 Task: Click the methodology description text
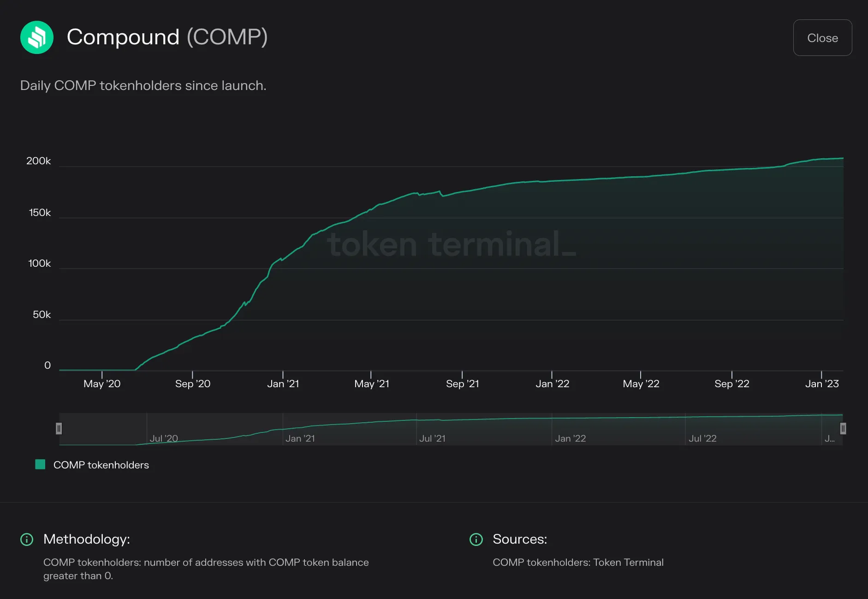[206, 569]
